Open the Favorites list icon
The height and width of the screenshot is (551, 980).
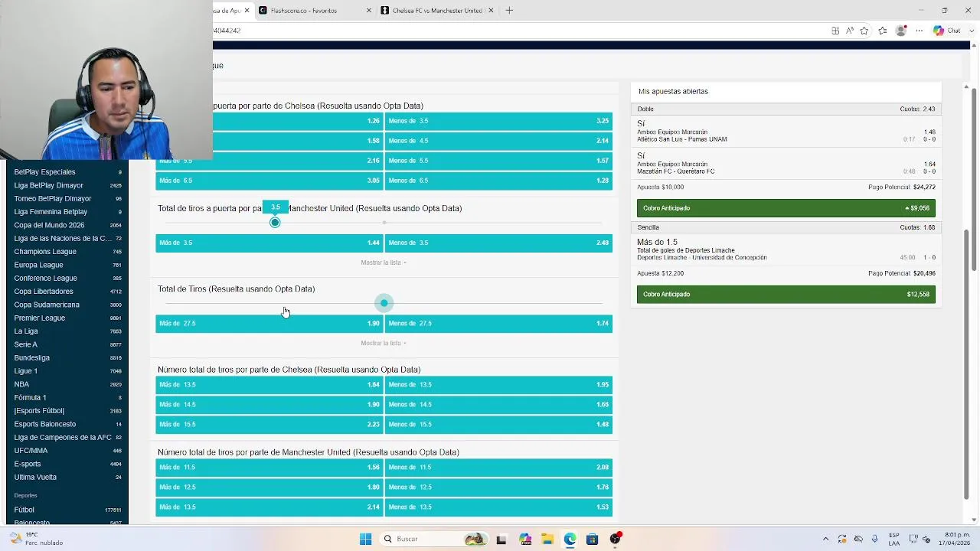click(883, 31)
